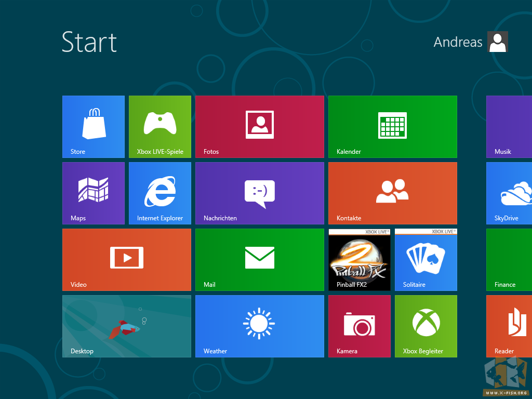Viewport: 532px width, 399px height.
Task: Open the Mail tile
Action: point(260,260)
